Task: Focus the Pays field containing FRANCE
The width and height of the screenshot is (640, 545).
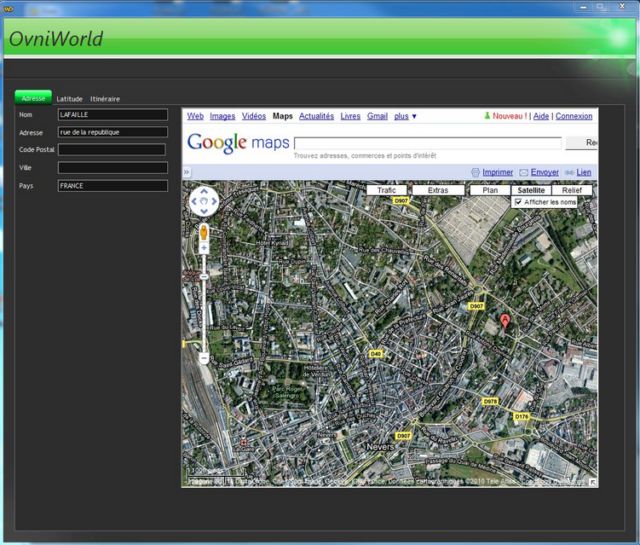Action: click(113, 186)
